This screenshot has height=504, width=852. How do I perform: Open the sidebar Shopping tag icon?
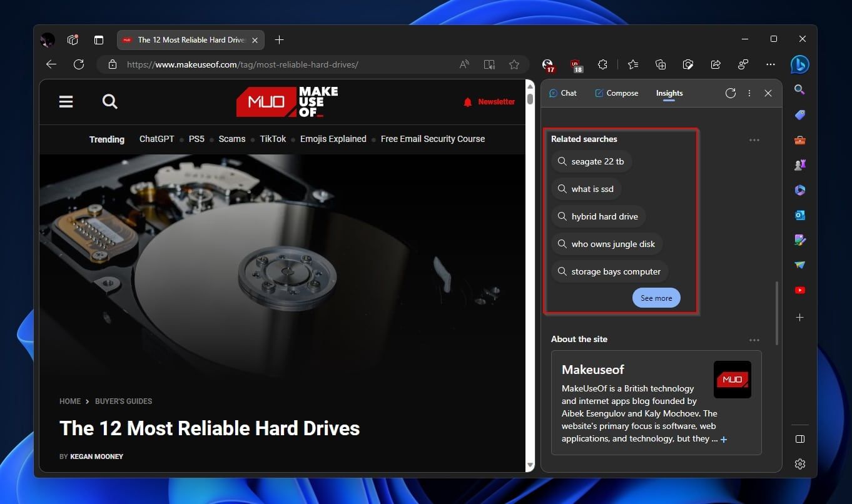[799, 115]
